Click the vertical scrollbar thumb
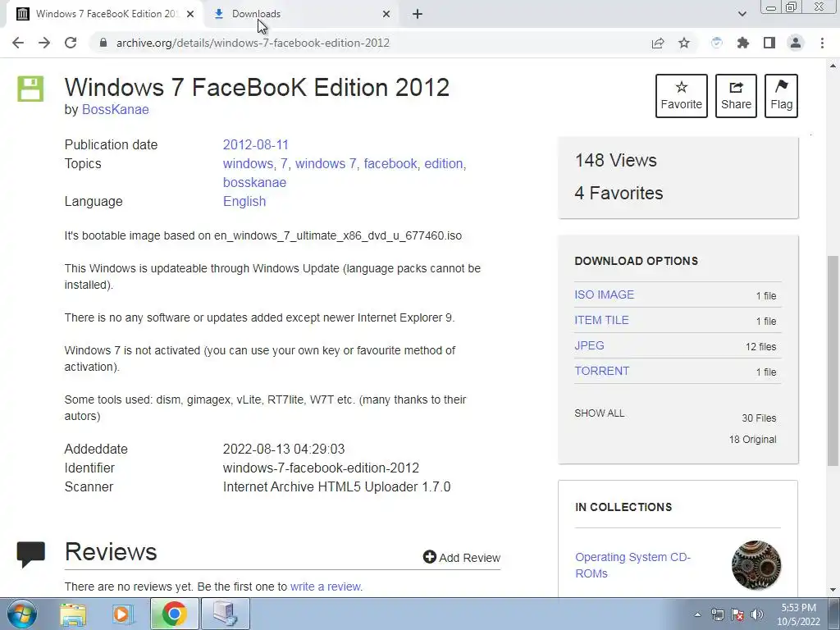 (833, 361)
